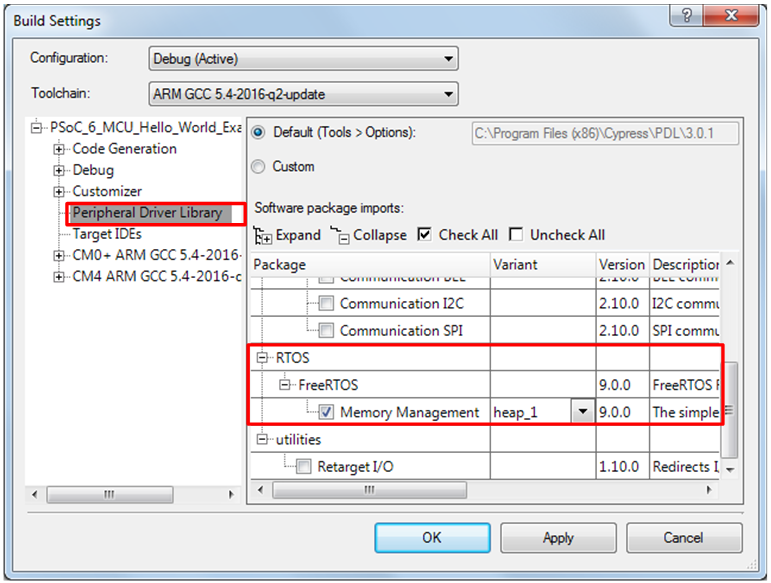The width and height of the screenshot is (771, 583).
Task: Open the dialog help question mark button
Action: (686, 16)
